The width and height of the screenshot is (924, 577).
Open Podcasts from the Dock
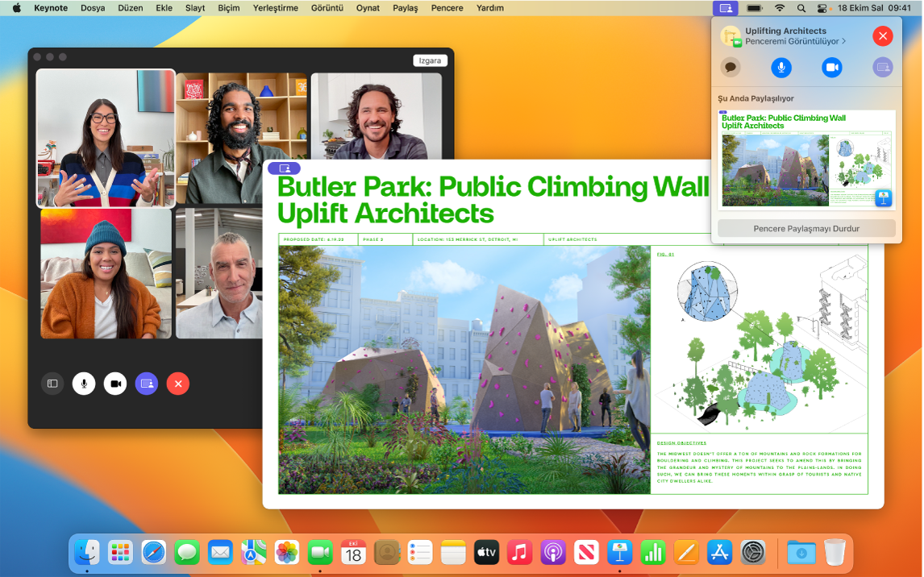tap(552, 553)
